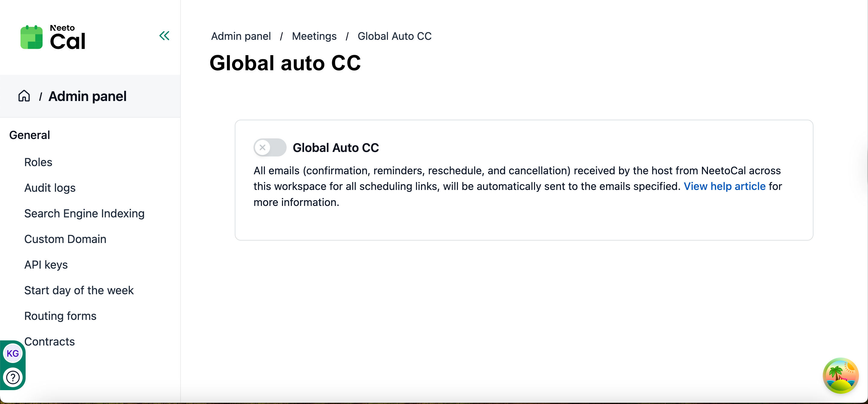Go to API keys page
Screen dimensions: 868x404
[x=46, y=265]
